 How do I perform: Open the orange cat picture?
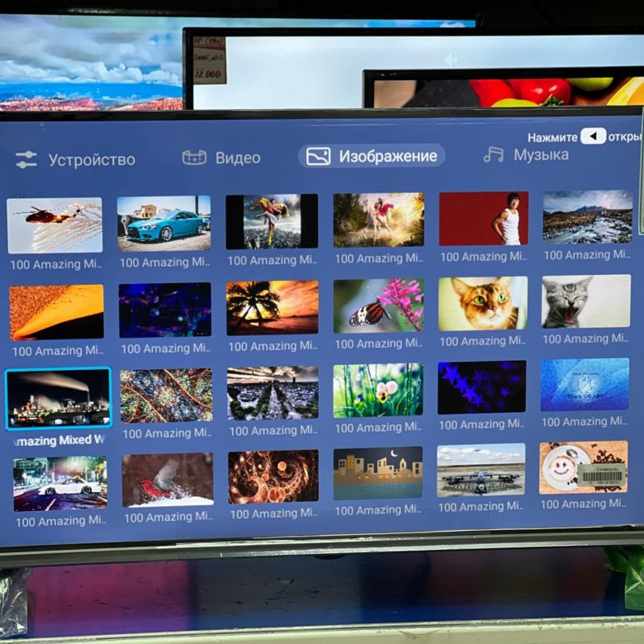click(483, 303)
